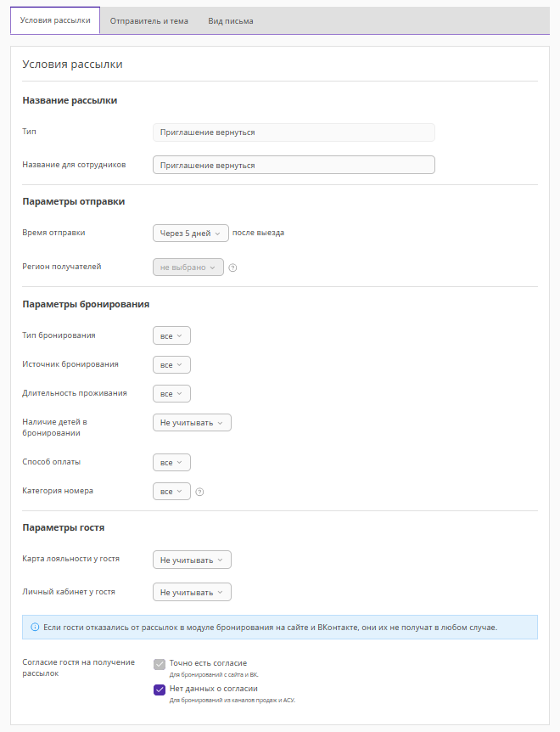The width and height of the screenshot is (560, 732).
Task: Click the disabled 'Тип' field
Action: [293, 132]
